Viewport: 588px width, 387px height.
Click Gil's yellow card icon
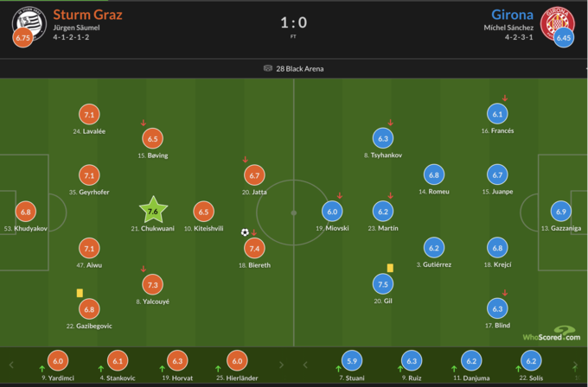click(390, 268)
